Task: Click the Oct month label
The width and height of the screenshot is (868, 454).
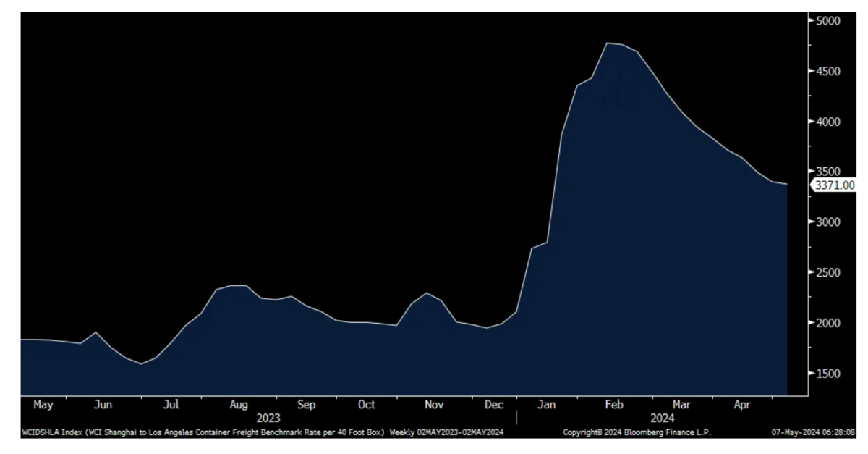Action: [x=367, y=405]
